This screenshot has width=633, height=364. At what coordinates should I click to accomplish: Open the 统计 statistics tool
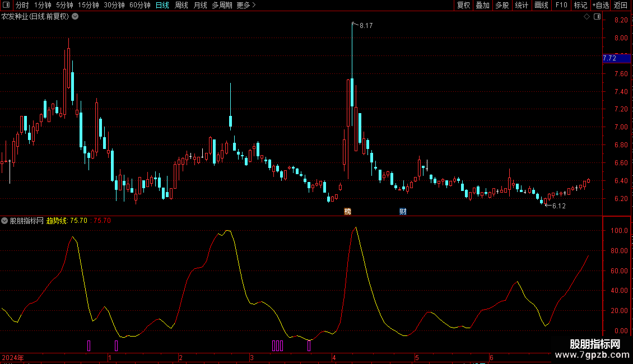click(522, 5)
